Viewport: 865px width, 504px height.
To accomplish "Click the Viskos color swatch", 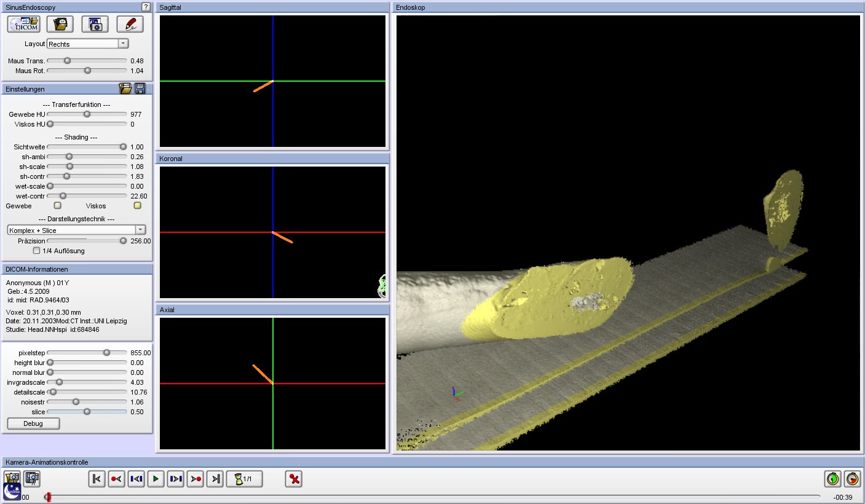I will coord(138,206).
